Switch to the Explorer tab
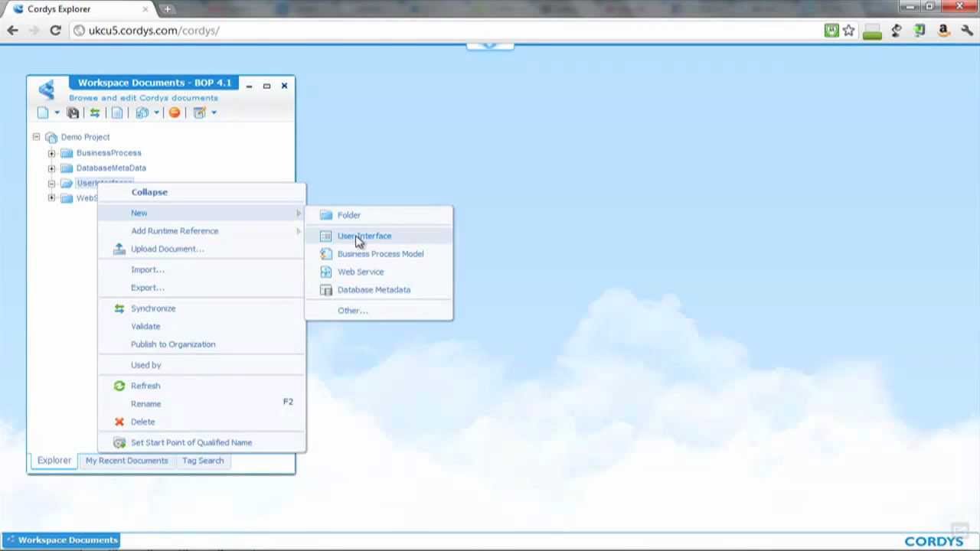The height and width of the screenshot is (551, 980). [x=54, y=461]
